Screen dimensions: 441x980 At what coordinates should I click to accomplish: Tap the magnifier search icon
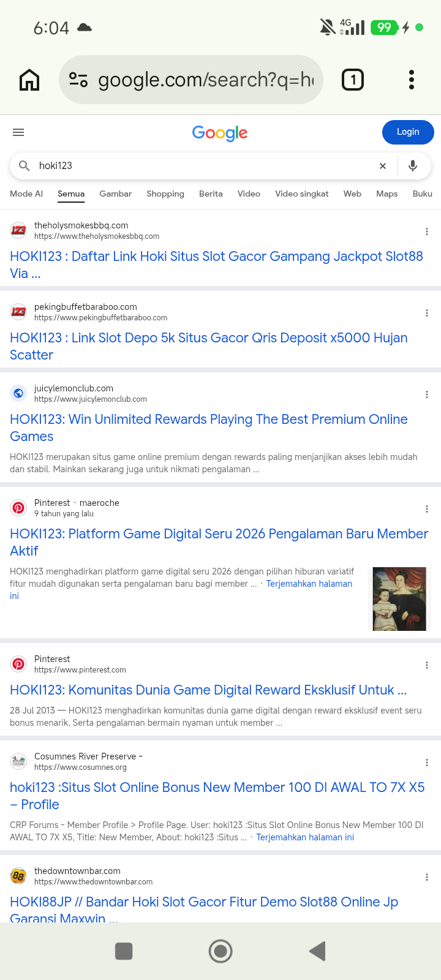pos(24,165)
